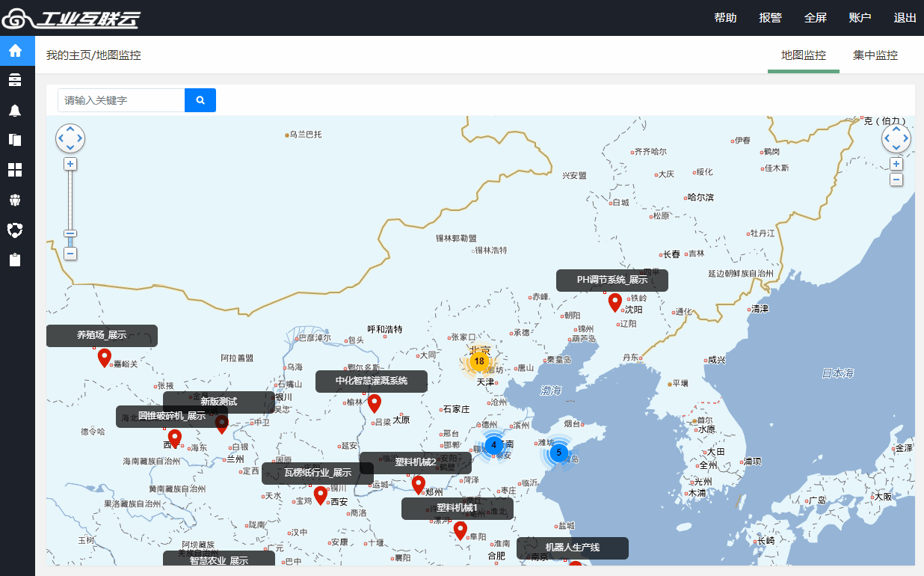Image resolution: width=924 pixels, height=576 pixels.
Task: Zoom out with right-side compact minus button
Action: click(x=896, y=180)
